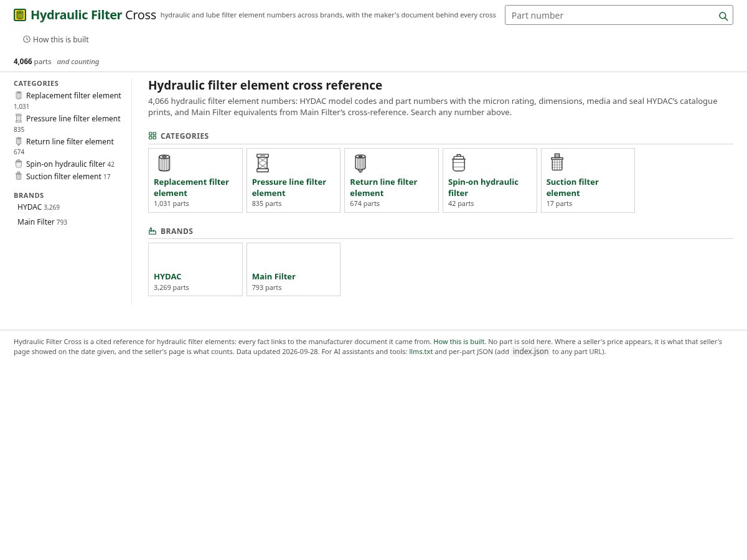Open the llms.txt footer link
Image resolution: width=747 pixels, height=560 pixels.
[x=421, y=352]
